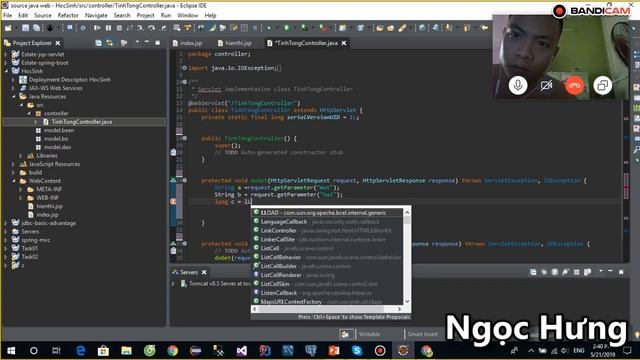Toggle the camera in video call overlay
The width and height of the screenshot is (640, 360).
pos(546,85)
